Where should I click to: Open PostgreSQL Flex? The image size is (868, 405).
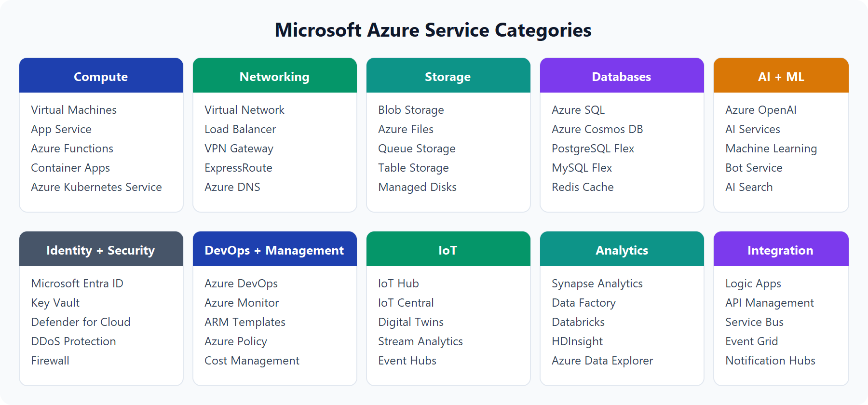593,148
